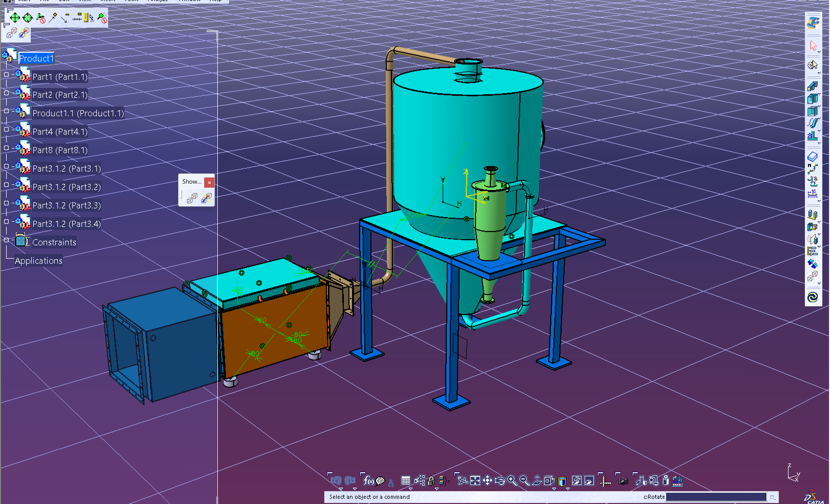
Task: Click the power input command field
Action: coord(716,497)
